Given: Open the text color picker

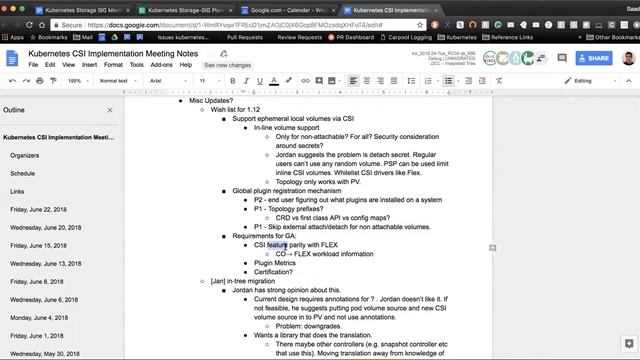Looking at the screenshot, I should [x=274, y=81].
